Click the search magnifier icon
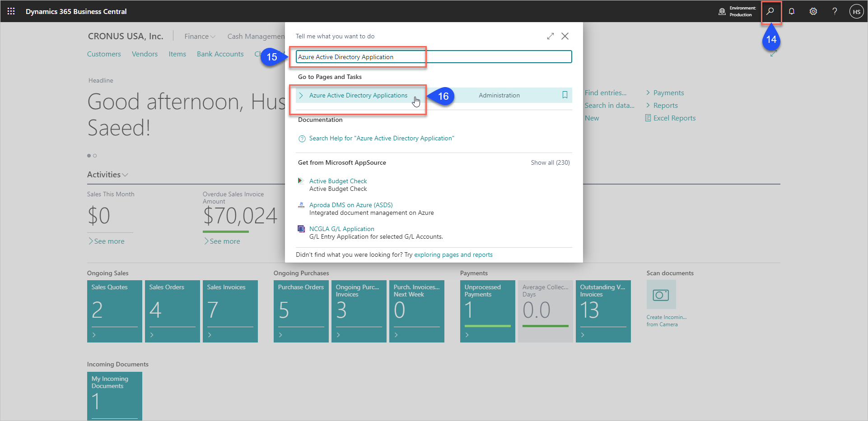This screenshot has width=868, height=421. point(770,11)
